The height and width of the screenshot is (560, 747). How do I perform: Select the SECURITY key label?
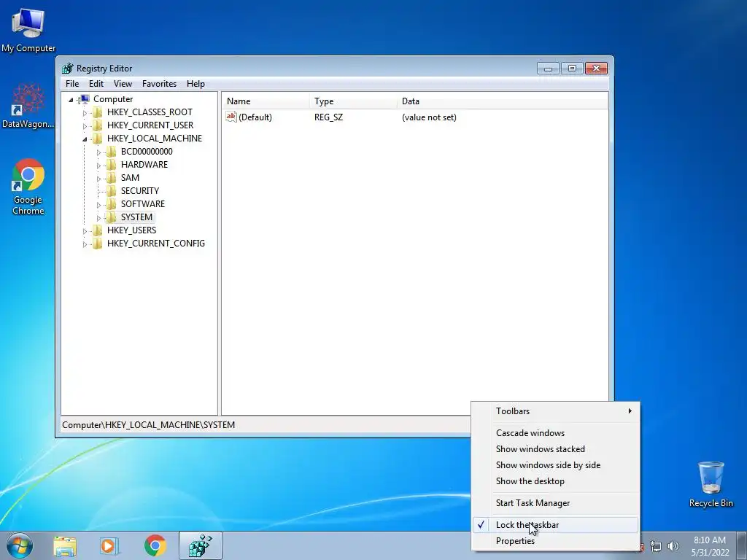139,191
